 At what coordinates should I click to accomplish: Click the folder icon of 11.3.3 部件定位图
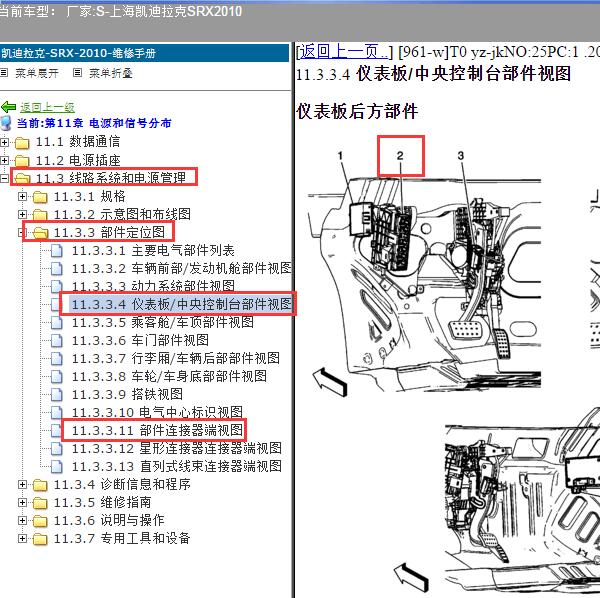coord(40,233)
